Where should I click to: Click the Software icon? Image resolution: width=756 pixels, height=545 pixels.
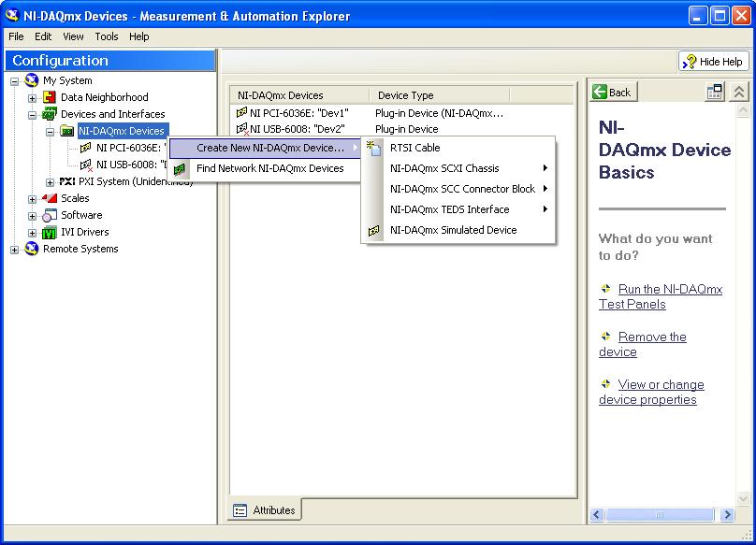[x=50, y=215]
